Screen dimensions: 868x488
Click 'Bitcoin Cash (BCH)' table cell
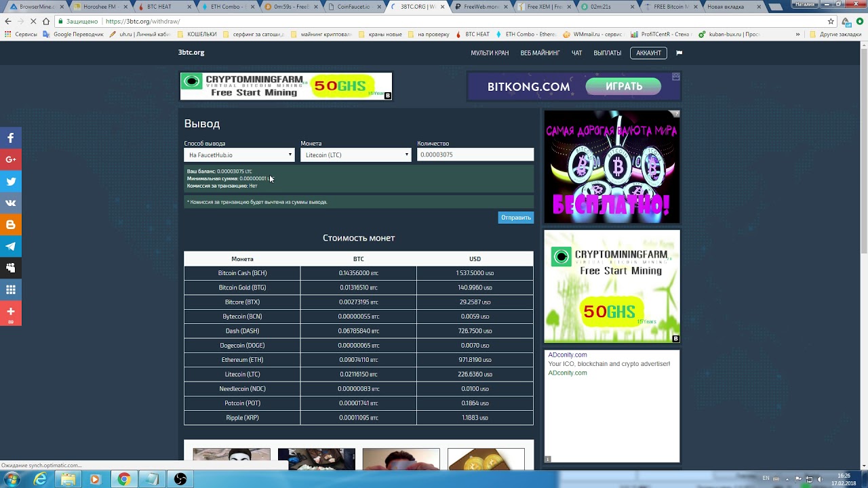point(242,273)
